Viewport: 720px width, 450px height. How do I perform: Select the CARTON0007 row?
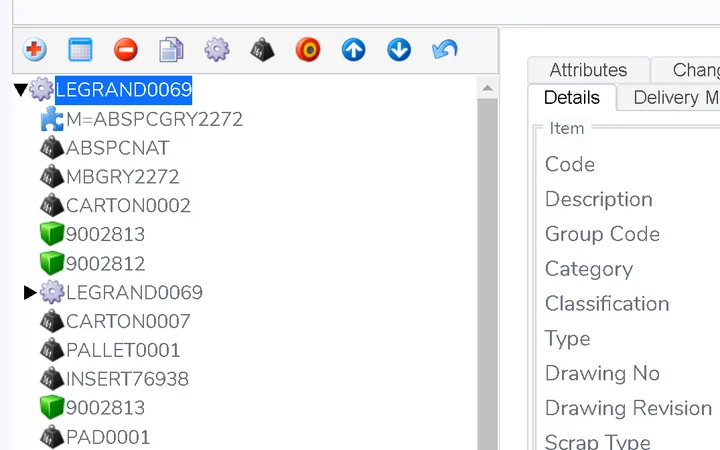128,321
